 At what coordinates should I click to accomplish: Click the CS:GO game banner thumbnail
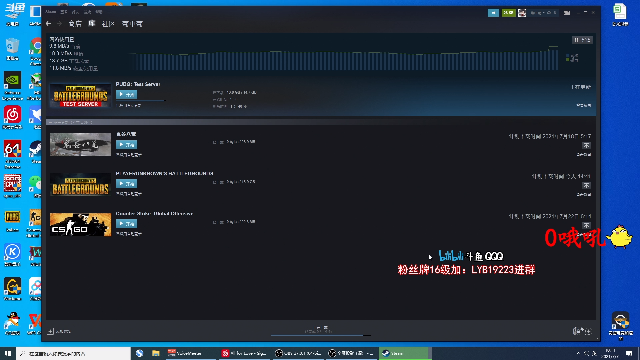80,224
